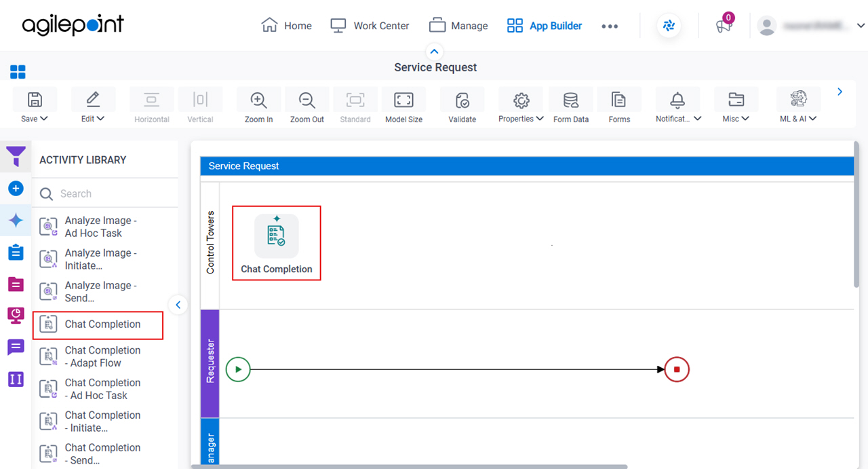Expand the Notifications dropdown arrow
868x469 pixels.
(698, 119)
